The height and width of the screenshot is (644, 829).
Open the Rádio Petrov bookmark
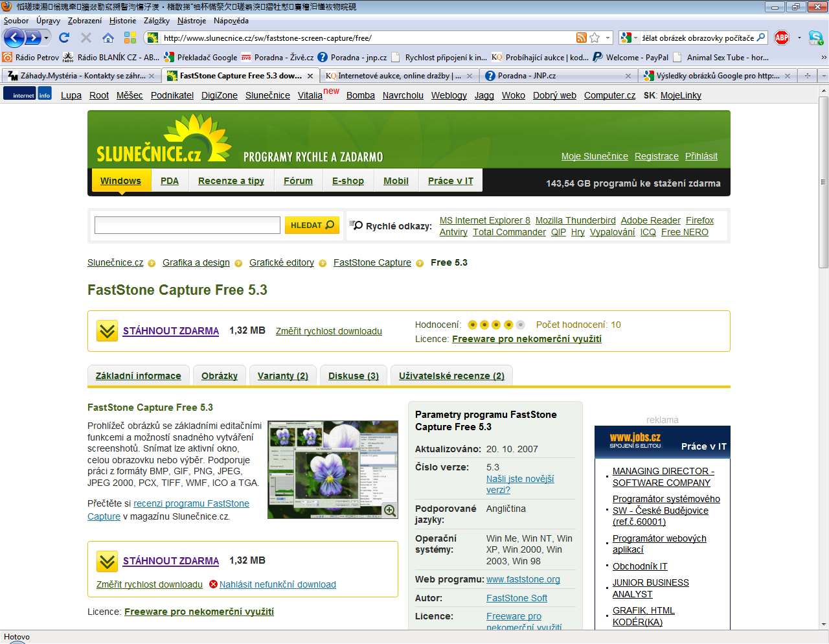(x=30, y=57)
